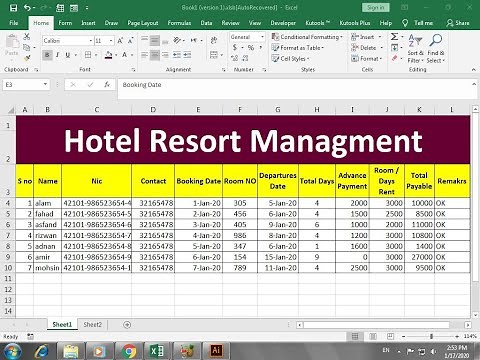Click the Undo arrow icon
This screenshot has width=480, height=360.
coord(27,8)
